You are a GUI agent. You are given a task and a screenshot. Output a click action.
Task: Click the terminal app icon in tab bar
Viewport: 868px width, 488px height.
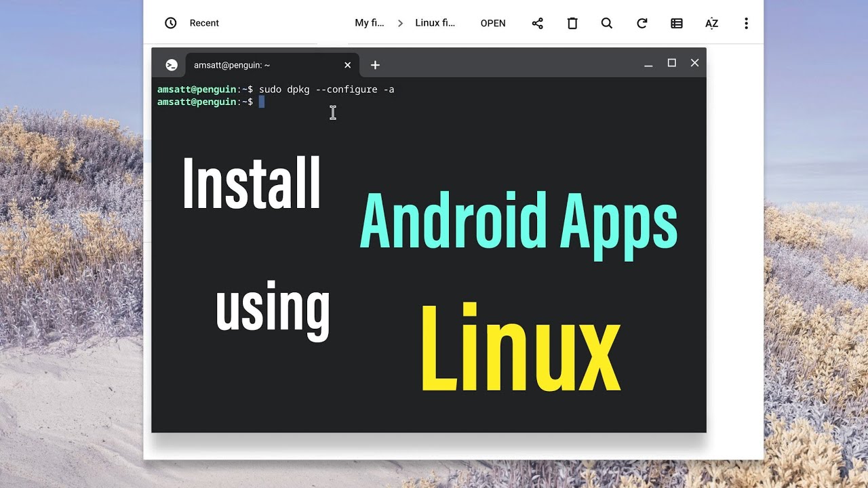tap(172, 65)
